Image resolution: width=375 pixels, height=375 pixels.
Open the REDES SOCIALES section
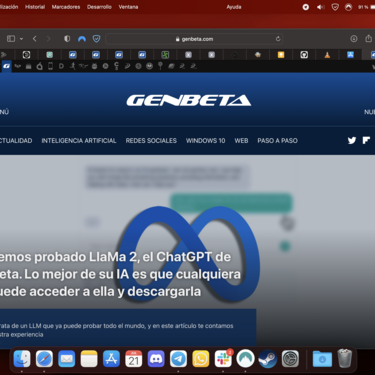[151, 141]
